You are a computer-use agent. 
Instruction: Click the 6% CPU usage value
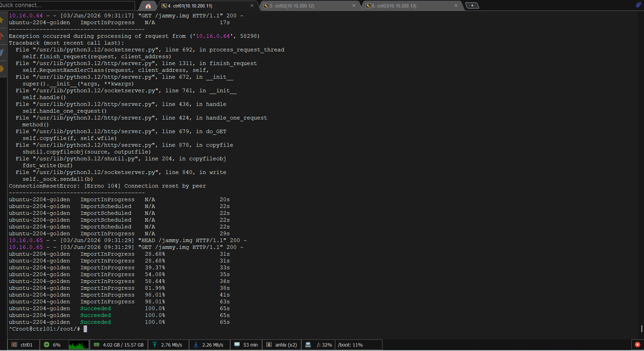(x=57, y=345)
